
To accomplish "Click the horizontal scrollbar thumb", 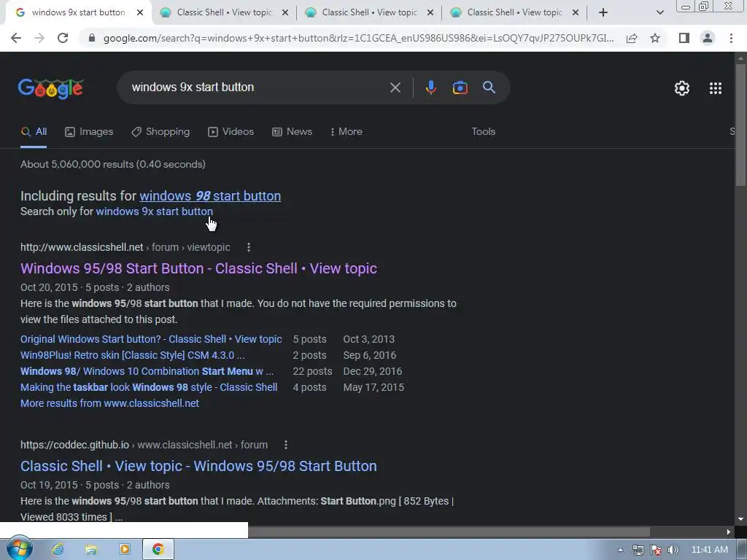I will tap(449, 532).
